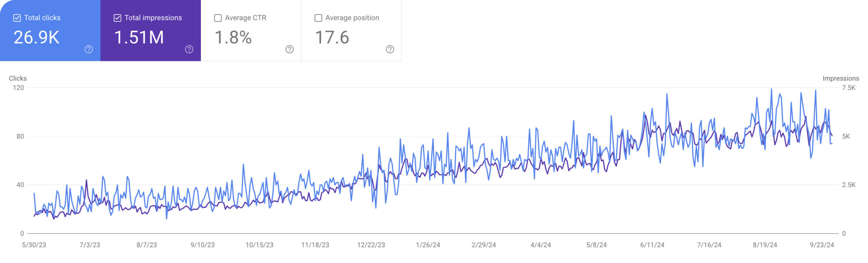
Task: Click the 9/23/24 date on timeline
Action: tap(822, 245)
